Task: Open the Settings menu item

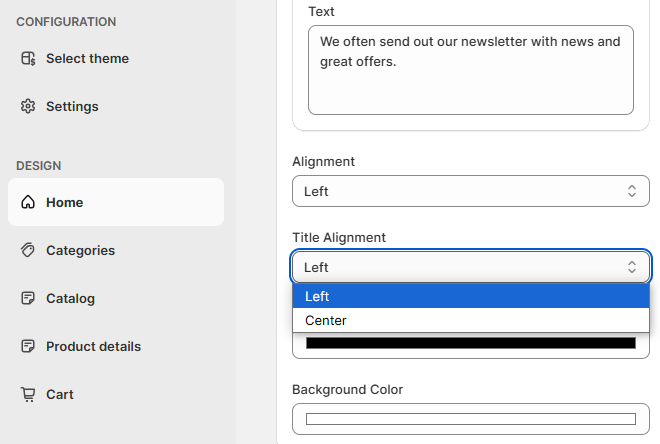Action: tap(116, 106)
